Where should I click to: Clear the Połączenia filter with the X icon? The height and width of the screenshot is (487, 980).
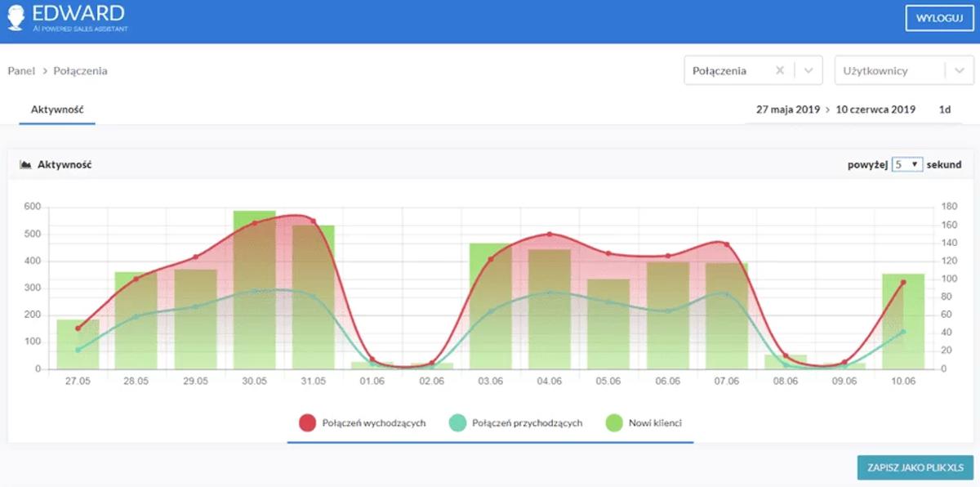click(x=780, y=71)
